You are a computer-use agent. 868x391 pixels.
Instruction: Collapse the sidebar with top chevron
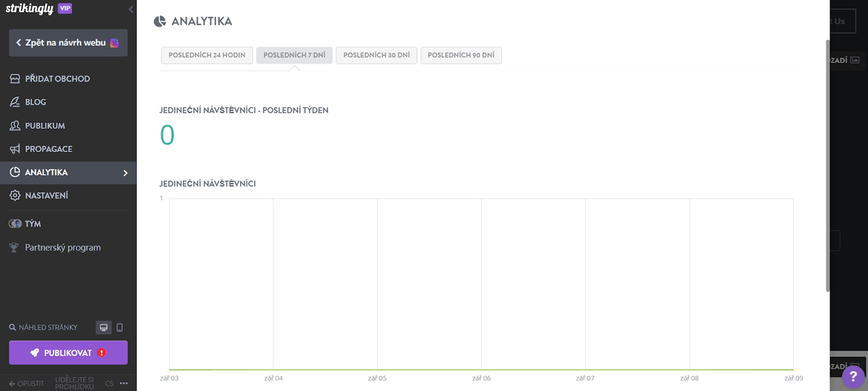pyautogui.click(x=131, y=9)
